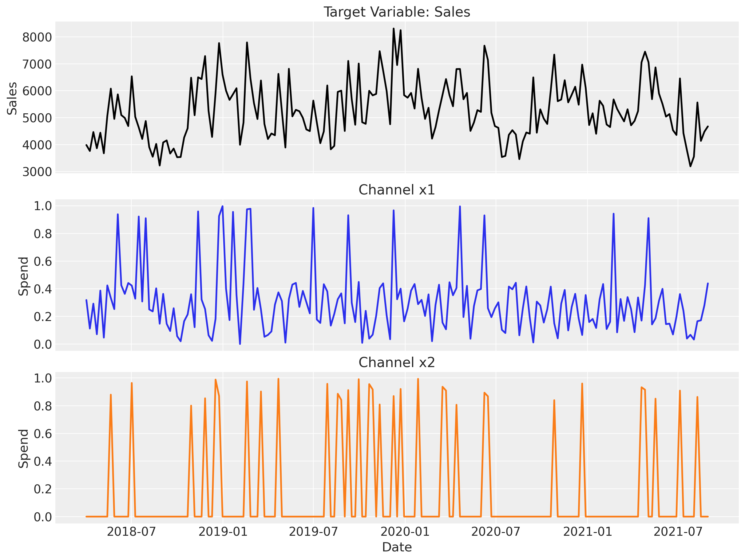Click the Channel x2 'Spend' y-axis label
Viewport: 745px width, 560px height.
coord(23,448)
